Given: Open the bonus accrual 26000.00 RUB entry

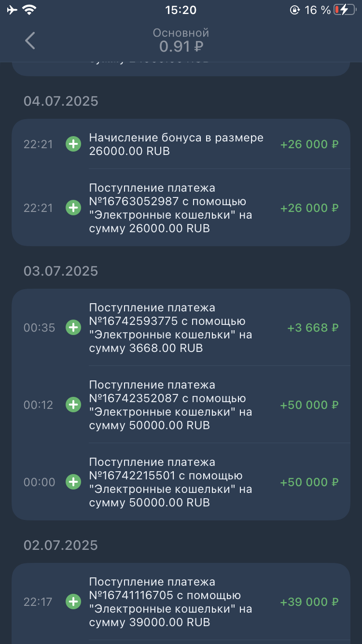Looking at the screenshot, I should point(176,144).
